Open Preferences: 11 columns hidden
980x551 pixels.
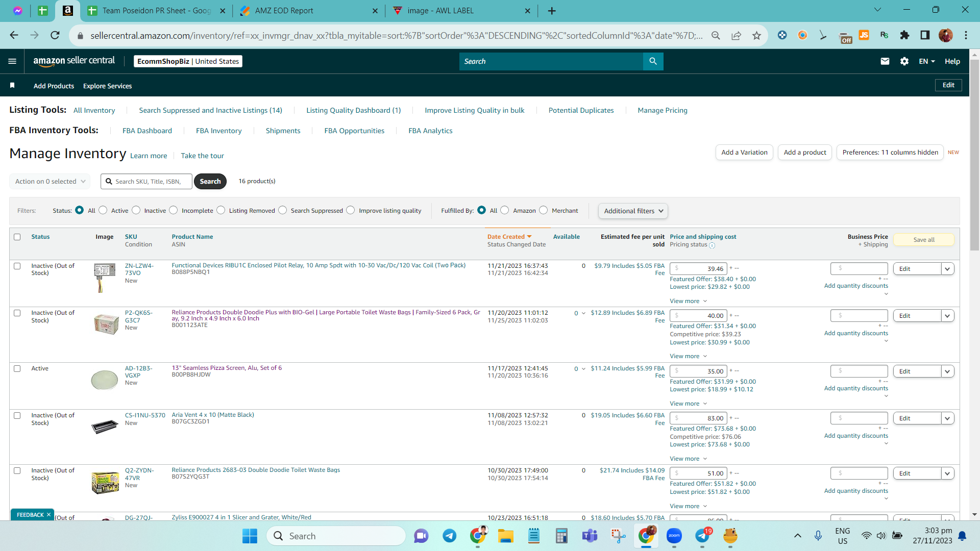click(x=890, y=152)
